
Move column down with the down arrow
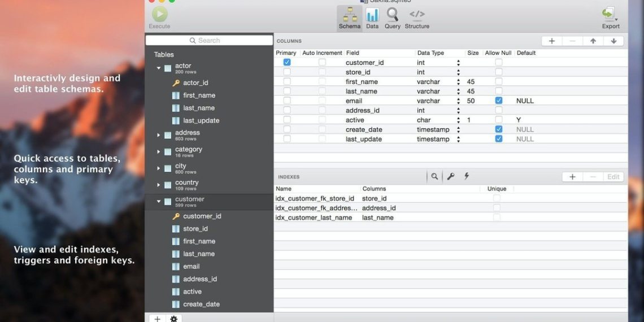click(x=613, y=41)
